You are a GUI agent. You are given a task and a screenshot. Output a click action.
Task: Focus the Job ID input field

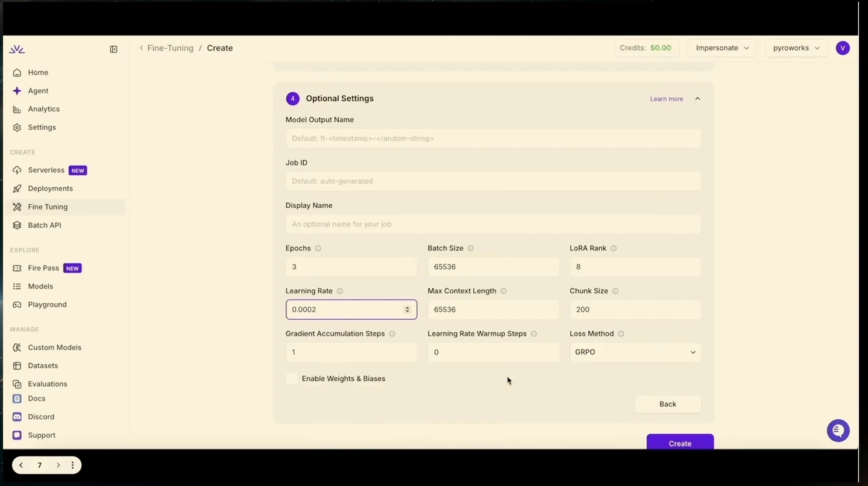click(493, 181)
